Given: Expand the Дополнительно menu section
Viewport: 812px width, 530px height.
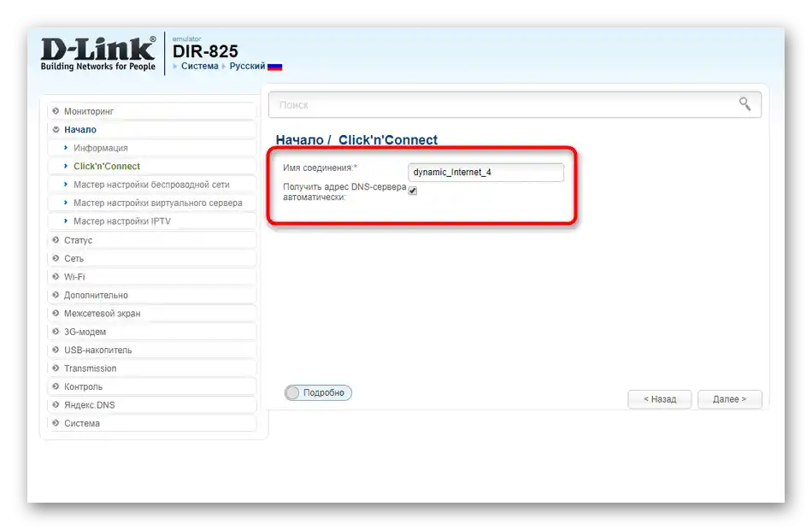Looking at the screenshot, I should [x=152, y=295].
